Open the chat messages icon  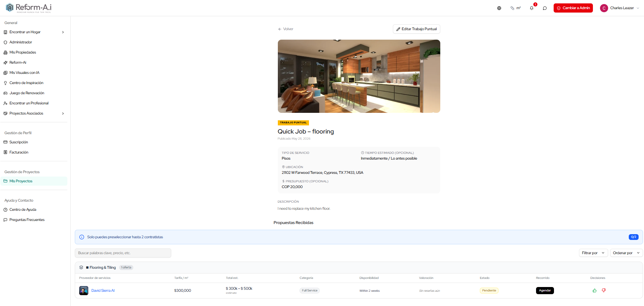coord(545,8)
